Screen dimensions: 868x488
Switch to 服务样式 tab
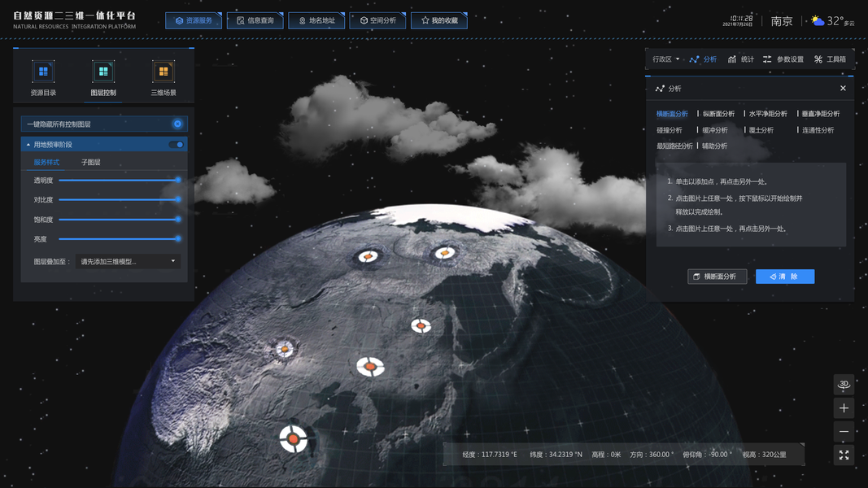pos(46,162)
